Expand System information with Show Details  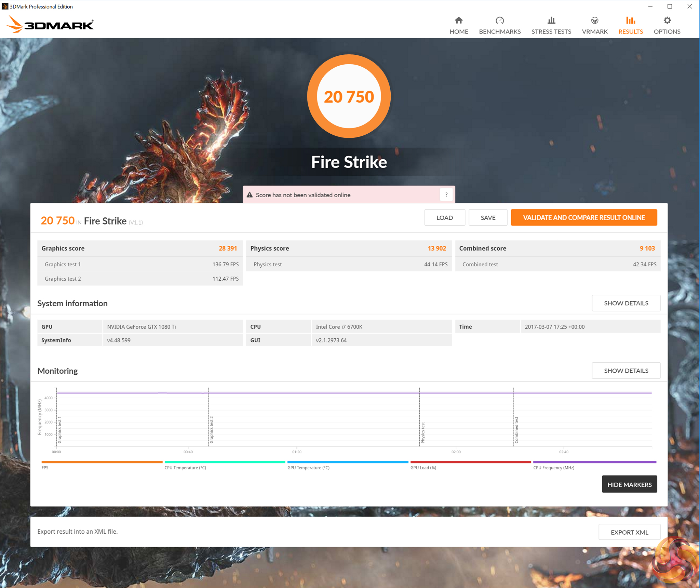point(625,303)
